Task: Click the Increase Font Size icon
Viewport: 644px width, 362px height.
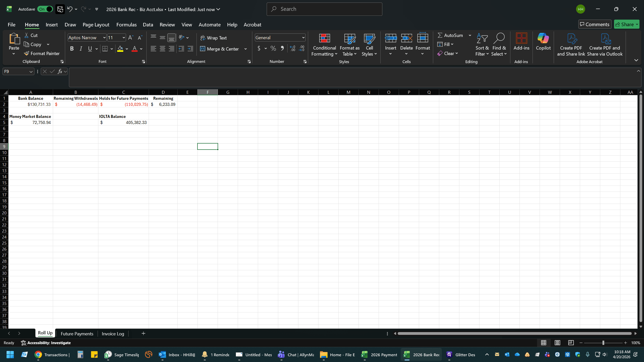Action: coord(131,38)
